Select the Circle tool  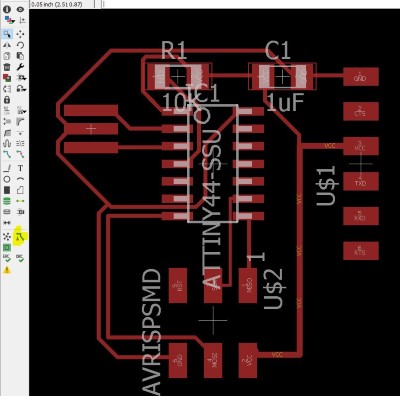tap(7, 179)
